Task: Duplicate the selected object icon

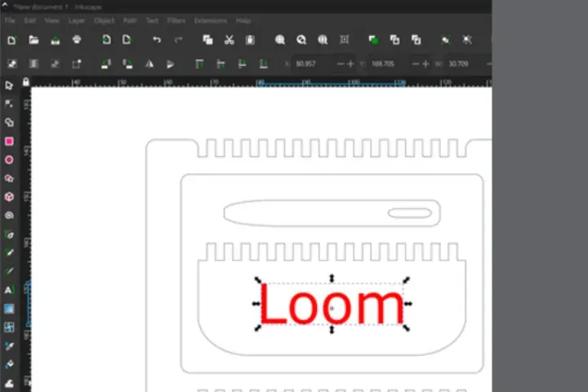Action: click(373, 40)
